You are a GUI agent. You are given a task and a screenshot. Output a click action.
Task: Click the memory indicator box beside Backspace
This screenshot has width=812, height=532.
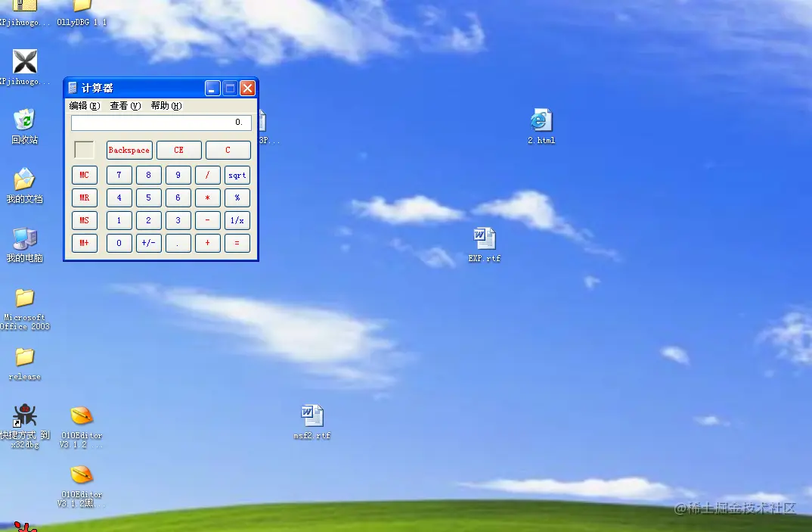coord(85,150)
